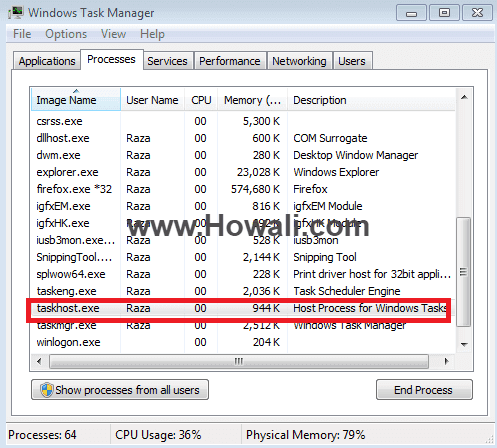Viewport: 497px width, 448px height.
Task: Select the firefox.exe *32 process
Action: 243,189
